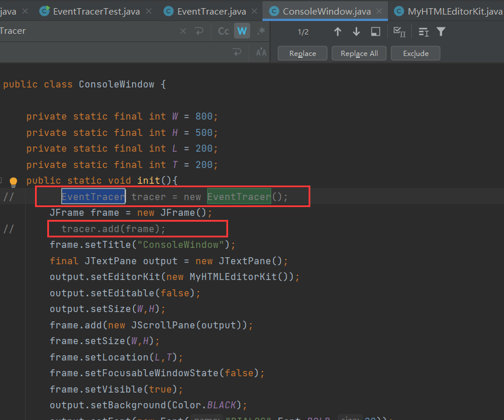Close the ConsoleWindow.java tab
Image resolution: width=504 pixels, height=420 pixels.
(379, 11)
